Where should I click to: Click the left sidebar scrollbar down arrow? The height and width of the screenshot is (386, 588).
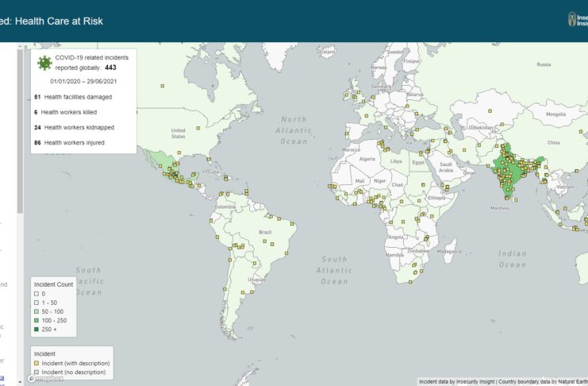20,381
